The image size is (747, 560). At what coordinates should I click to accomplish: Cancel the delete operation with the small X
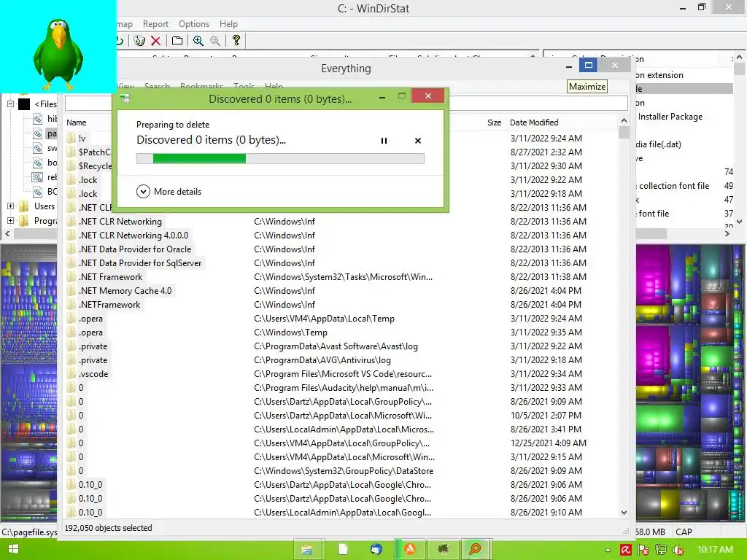[418, 141]
